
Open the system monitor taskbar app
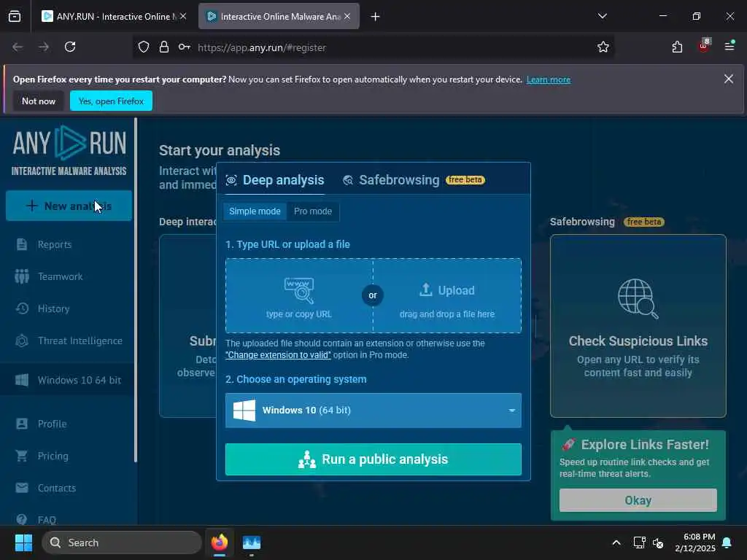[x=252, y=542]
